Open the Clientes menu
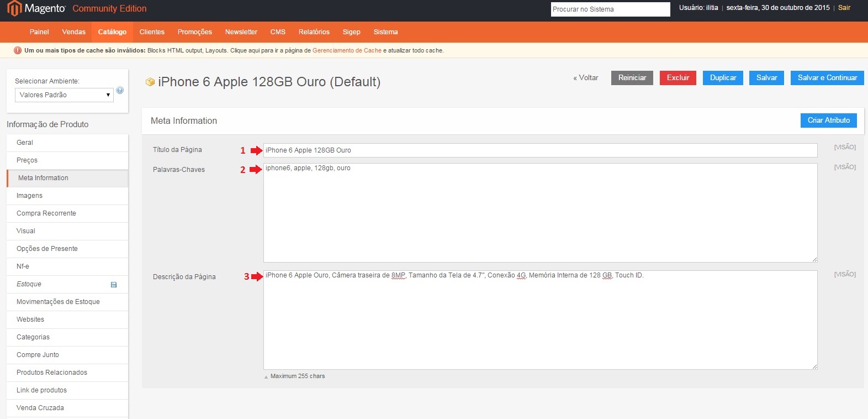This screenshot has height=419, width=868. [x=152, y=32]
